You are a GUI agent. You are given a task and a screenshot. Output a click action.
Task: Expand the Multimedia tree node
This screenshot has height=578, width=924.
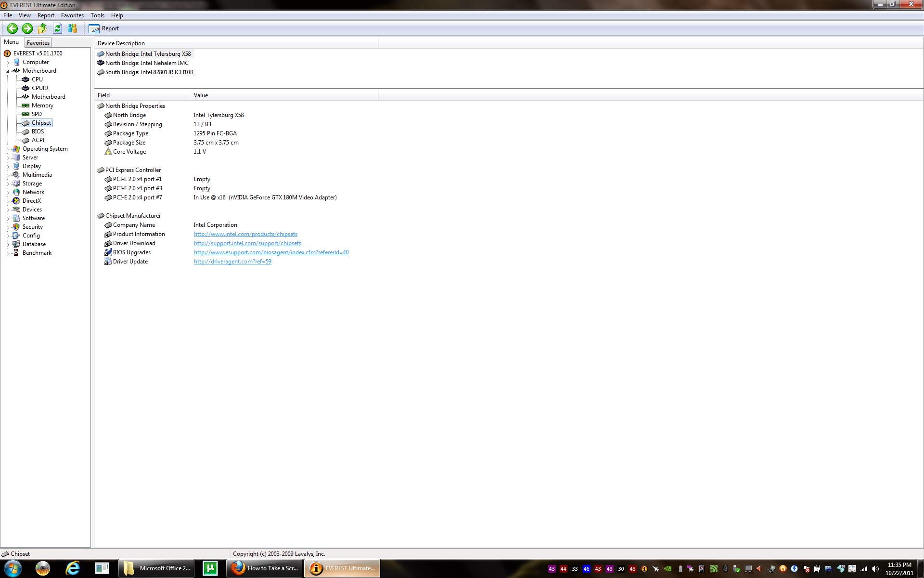click(x=8, y=175)
